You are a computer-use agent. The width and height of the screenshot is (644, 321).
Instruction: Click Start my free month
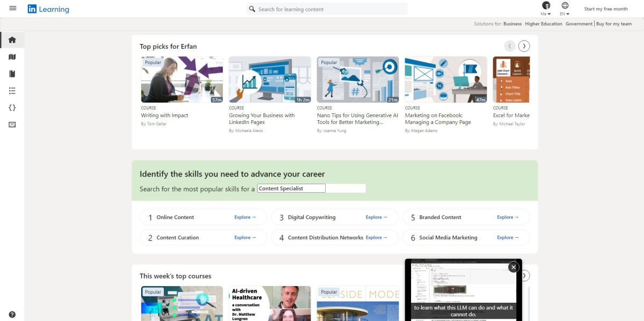pyautogui.click(x=606, y=9)
